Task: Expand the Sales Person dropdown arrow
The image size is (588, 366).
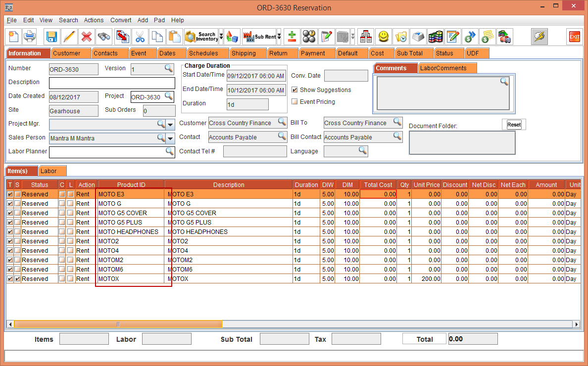Action: pyautogui.click(x=170, y=138)
